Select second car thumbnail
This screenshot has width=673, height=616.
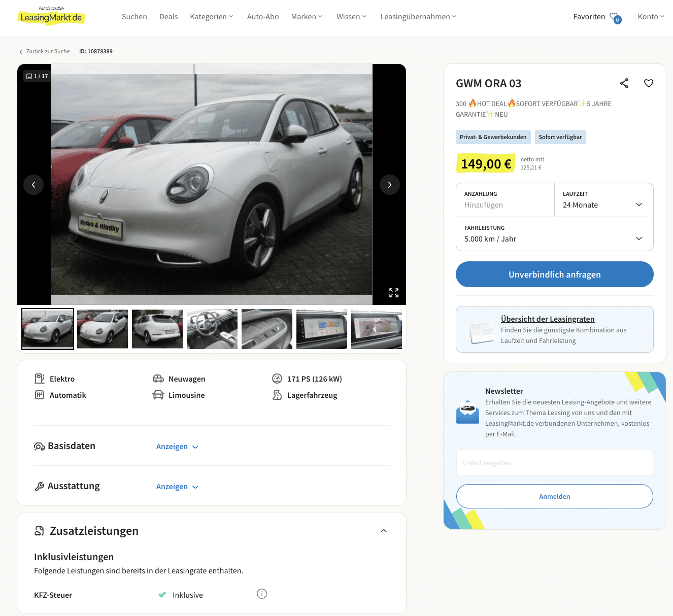point(103,329)
